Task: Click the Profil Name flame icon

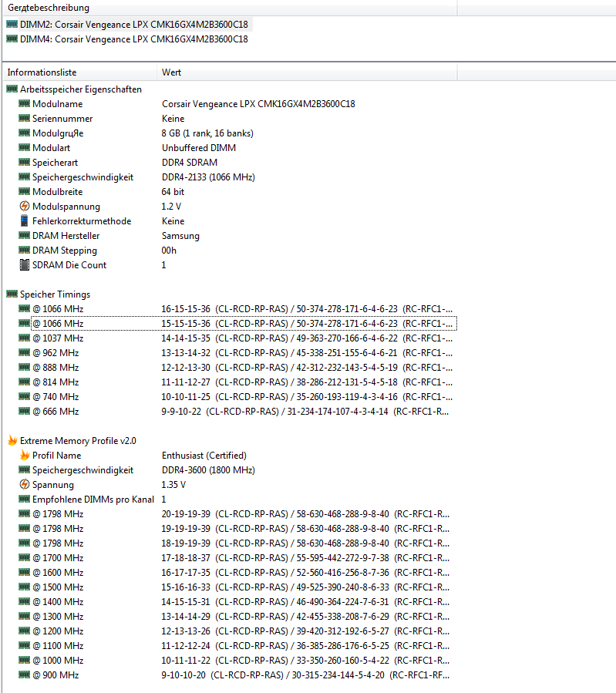Action: 25,455
